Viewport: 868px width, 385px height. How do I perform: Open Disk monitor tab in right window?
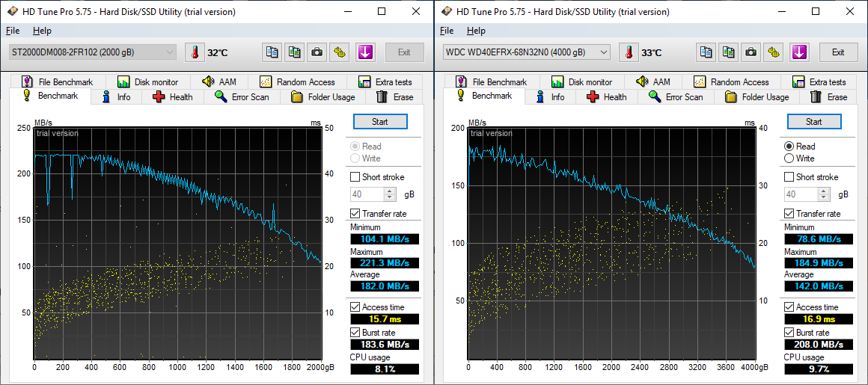click(x=581, y=82)
